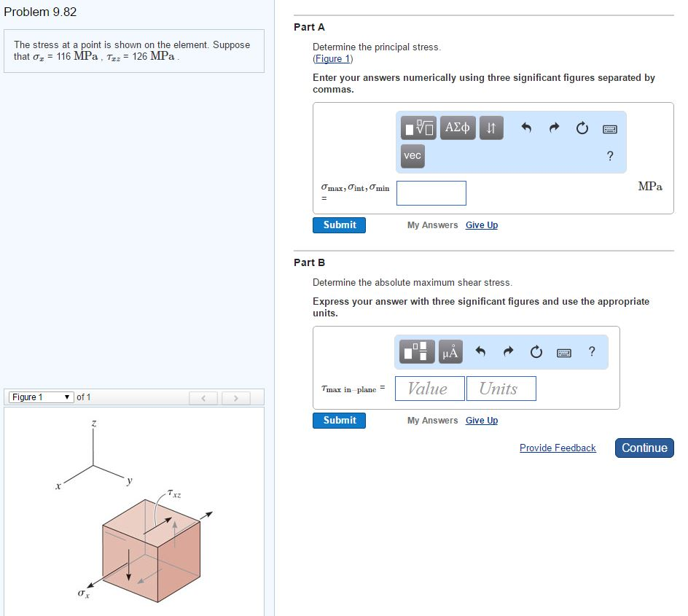Screen dimensions: 688x616
Task: Focus the principal stress answer field
Action: coord(431,193)
